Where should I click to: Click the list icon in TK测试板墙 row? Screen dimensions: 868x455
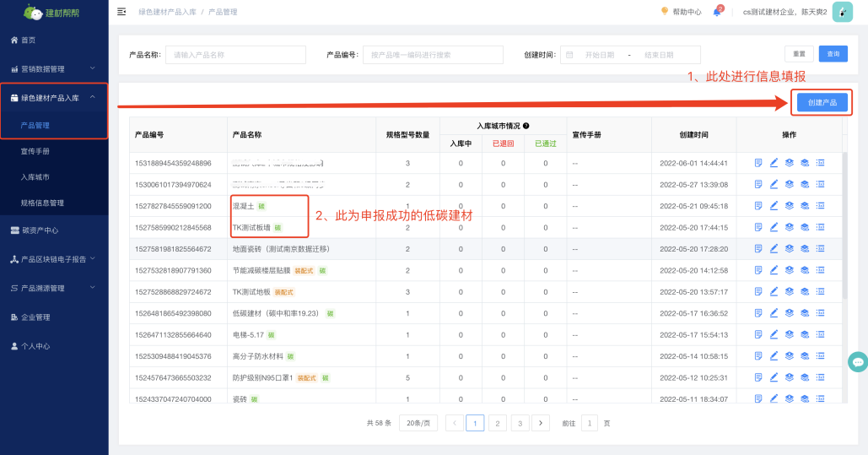[820, 228]
